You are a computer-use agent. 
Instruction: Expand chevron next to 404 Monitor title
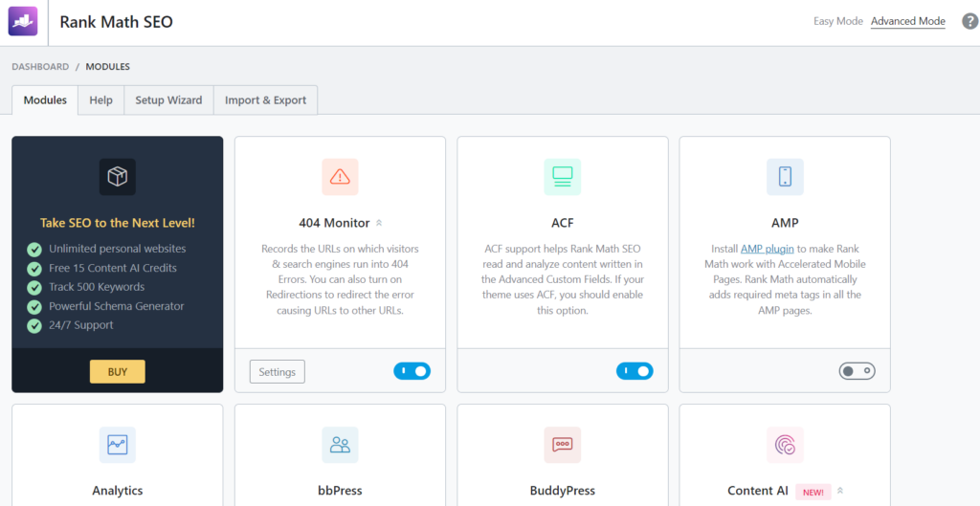379,223
